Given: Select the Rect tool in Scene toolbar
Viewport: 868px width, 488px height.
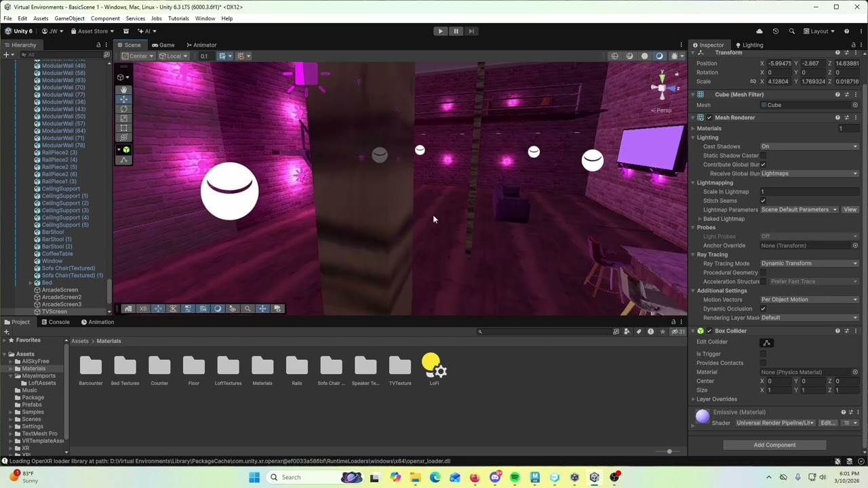Looking at the screenshot, I should [124, 127].
